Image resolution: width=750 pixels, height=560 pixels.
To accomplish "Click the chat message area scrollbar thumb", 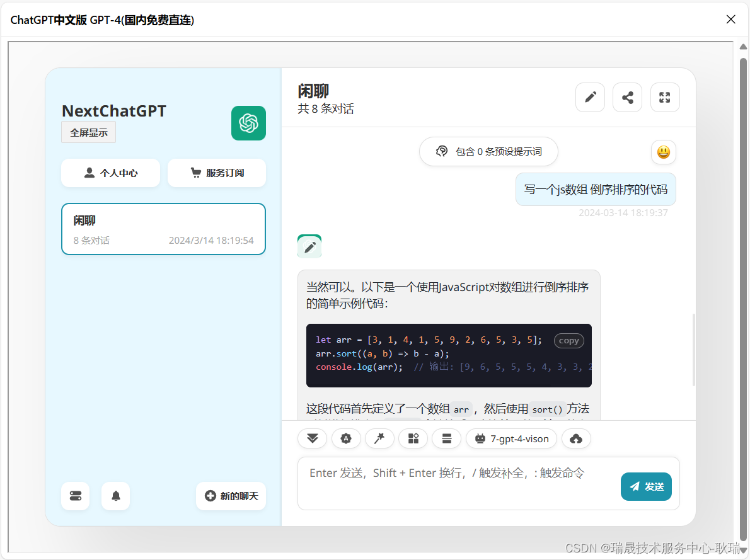I will (x=693, y=350).
